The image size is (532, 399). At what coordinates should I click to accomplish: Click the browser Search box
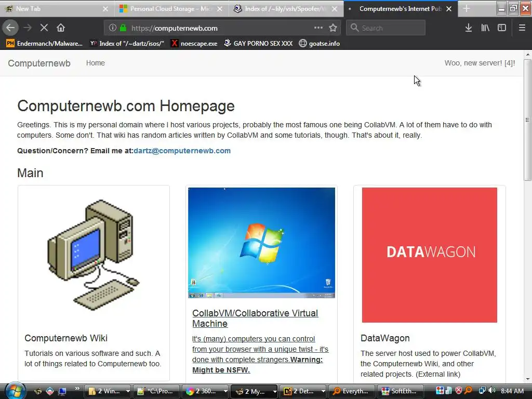(x=386, y=28)
